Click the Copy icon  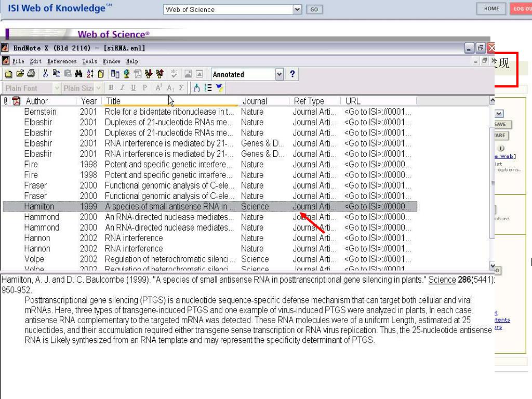(x=56, y=74)
